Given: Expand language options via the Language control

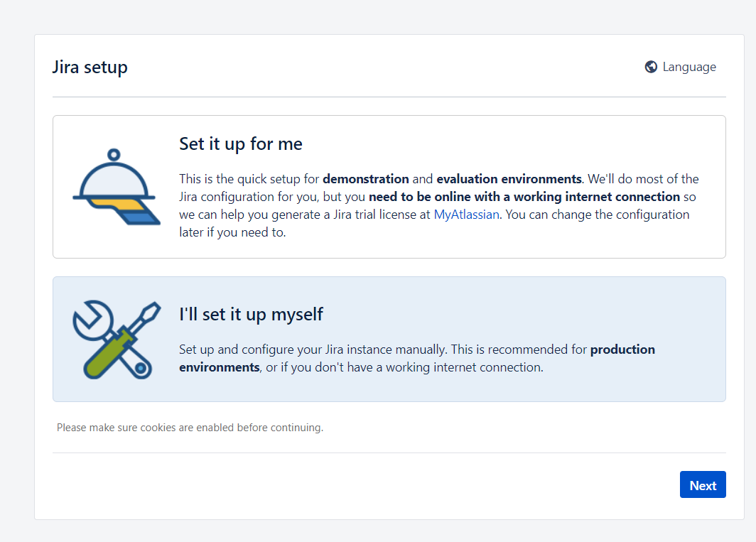Looking at the screenshot, I should (x=680, y=66).
